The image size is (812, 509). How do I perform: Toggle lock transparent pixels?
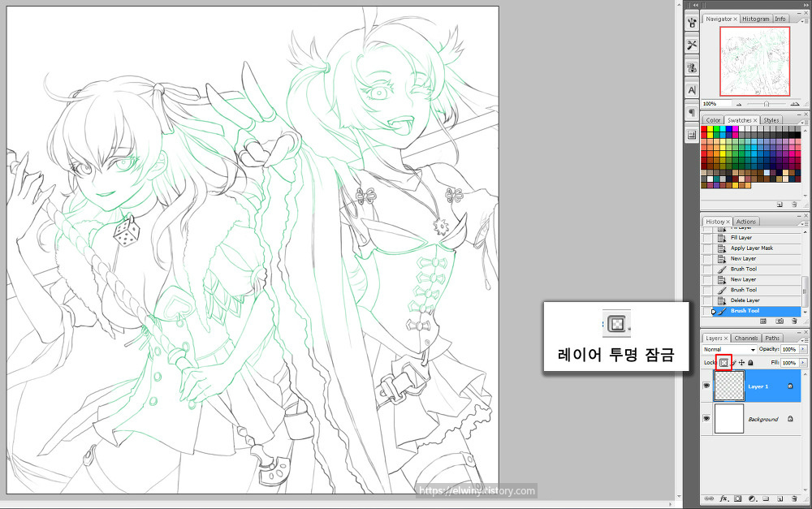724,362
